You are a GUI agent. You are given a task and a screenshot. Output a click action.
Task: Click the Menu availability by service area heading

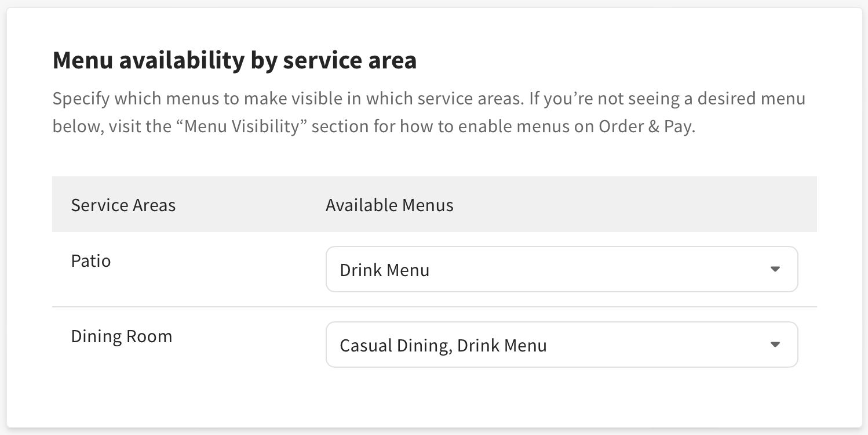(235, 59)
